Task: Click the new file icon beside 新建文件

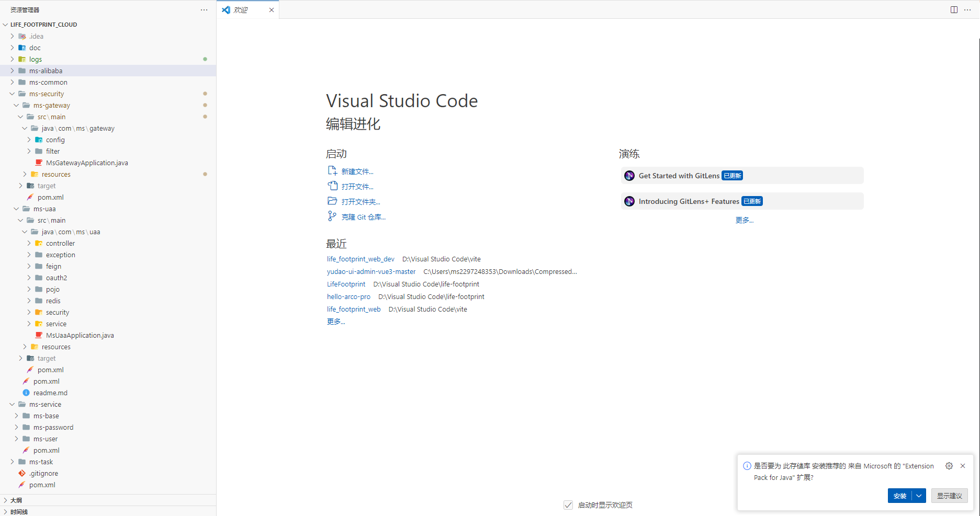Action: coord(332,170)
